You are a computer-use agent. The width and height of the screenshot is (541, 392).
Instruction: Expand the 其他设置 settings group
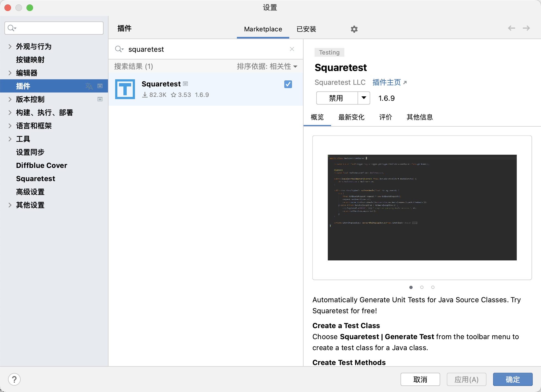[10, 205]
